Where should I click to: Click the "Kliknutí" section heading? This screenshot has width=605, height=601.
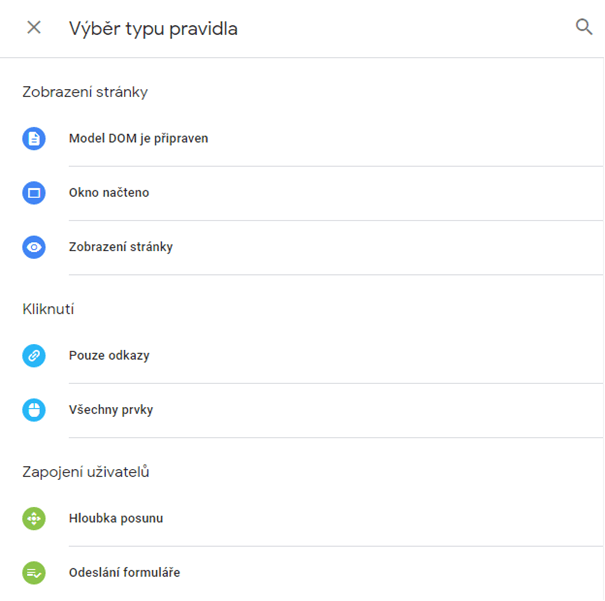click(x=48, y=309)
